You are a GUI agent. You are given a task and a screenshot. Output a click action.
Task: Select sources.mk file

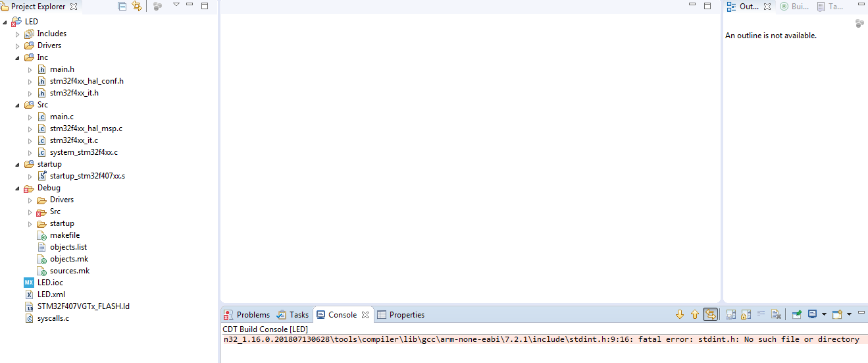click(x=70, y=271)
